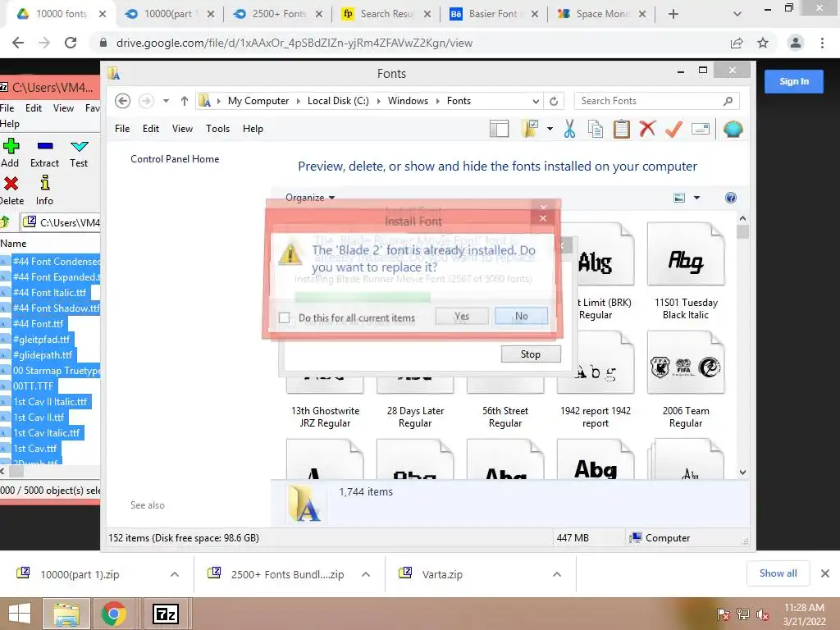Click No in the Install Font dialog
840x630 pixels.
click(521, 316)
